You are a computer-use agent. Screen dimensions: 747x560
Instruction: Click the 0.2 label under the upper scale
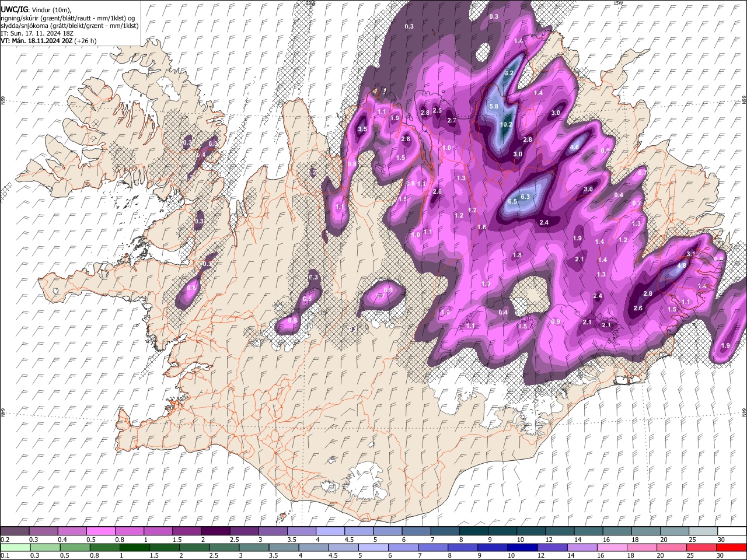click(x=5, y=540)
